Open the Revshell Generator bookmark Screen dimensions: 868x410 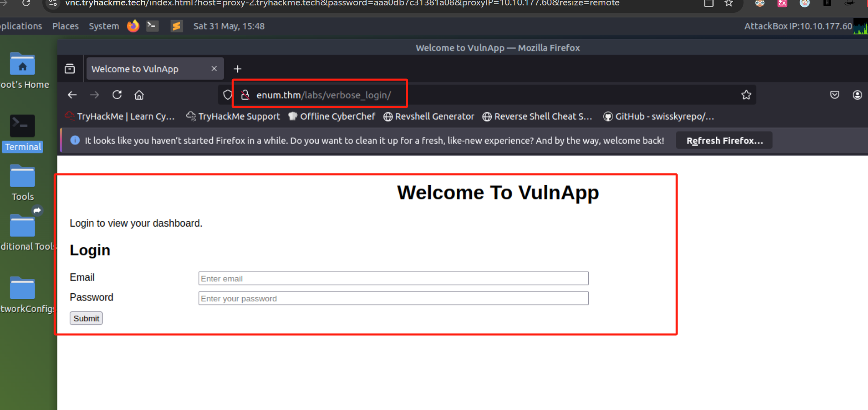coord(429,117)
